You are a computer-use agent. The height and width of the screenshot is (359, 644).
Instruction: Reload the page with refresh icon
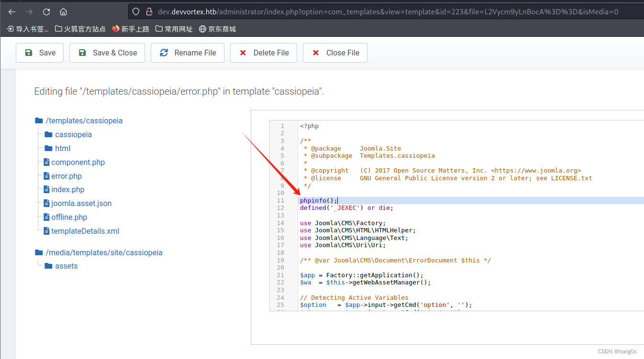coord(46,11)
